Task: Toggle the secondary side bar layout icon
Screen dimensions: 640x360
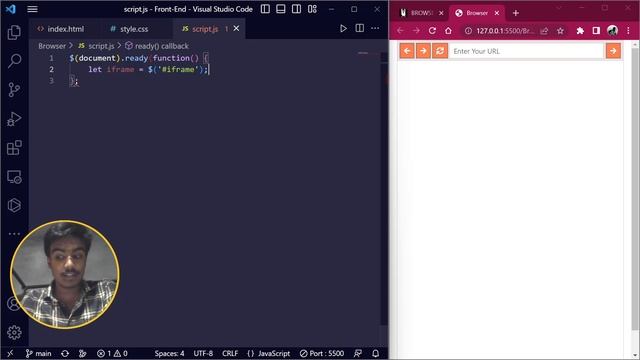Action: click(x=296, y=9)
